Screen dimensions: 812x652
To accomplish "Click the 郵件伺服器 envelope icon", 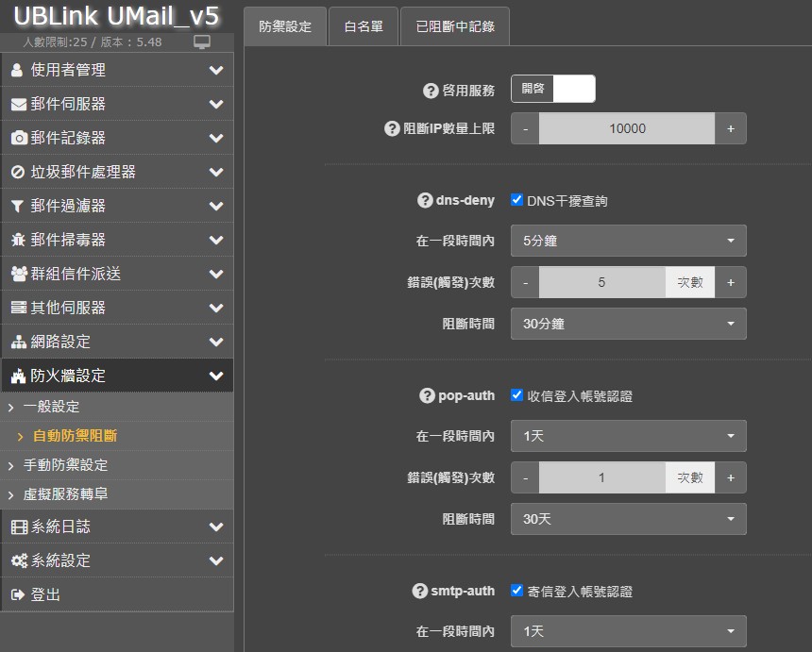I will click(18, 104).
